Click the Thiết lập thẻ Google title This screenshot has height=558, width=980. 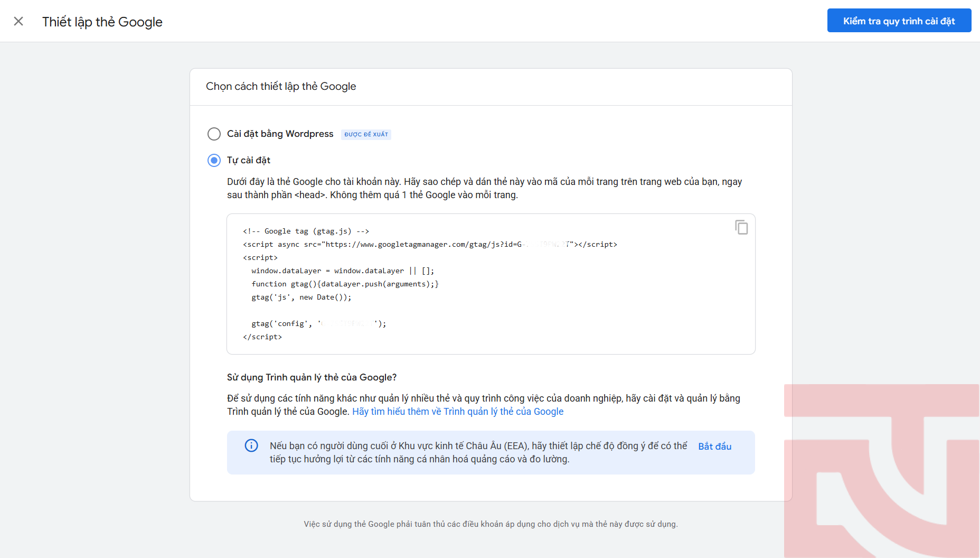tap(102, 22)
